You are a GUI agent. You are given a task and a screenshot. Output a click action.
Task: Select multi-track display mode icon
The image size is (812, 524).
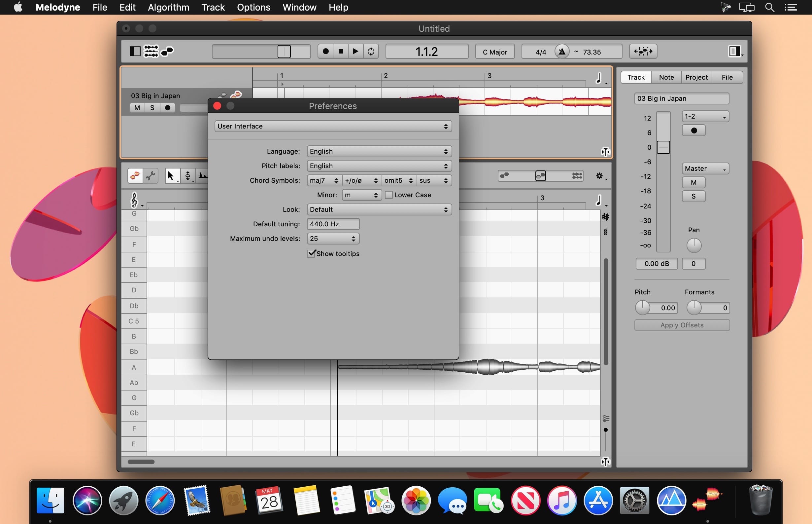(577, 176)
